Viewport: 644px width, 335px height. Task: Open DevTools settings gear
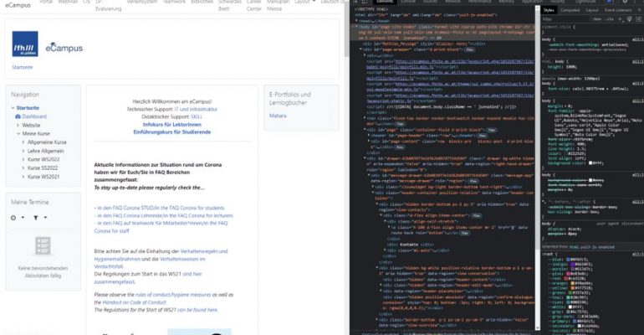(x=625, y=2)
